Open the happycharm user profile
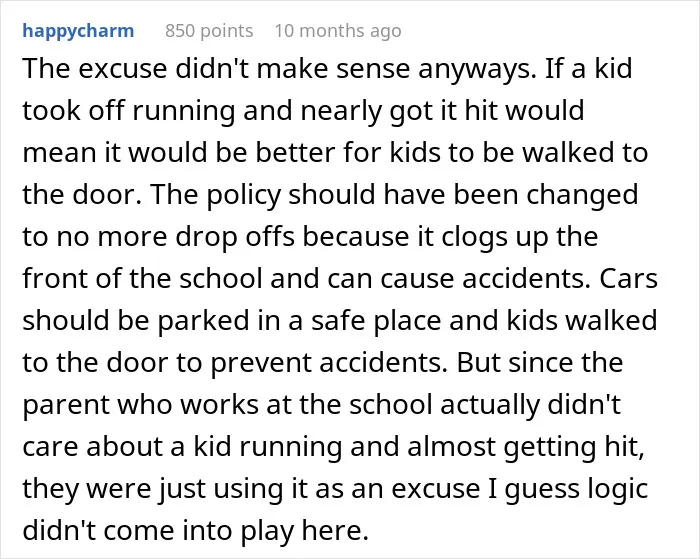700x559 pixels. tap(78, 31)
